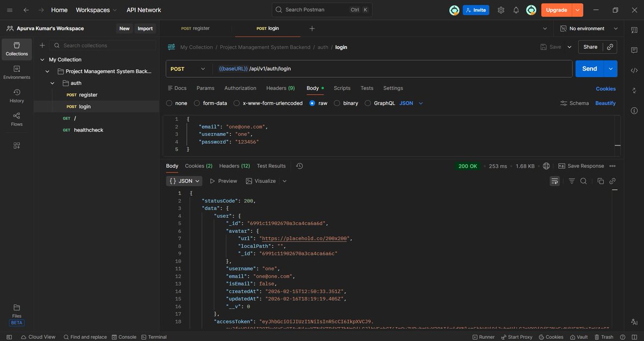Go back with the left arrow
Viewport: 644px width, 341px height.
tap(26, 10)
